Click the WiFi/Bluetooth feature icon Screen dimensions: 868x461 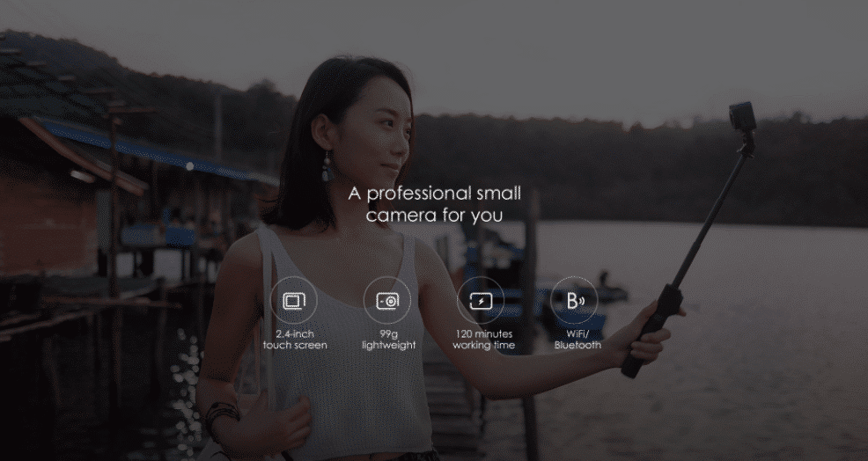[574, 301]
